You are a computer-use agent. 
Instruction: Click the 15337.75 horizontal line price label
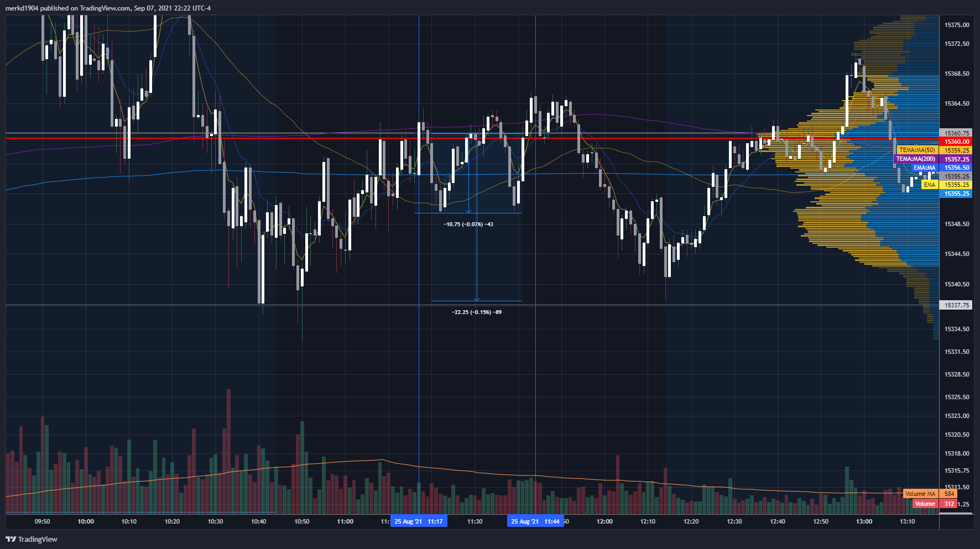click(x=956, y=305)
